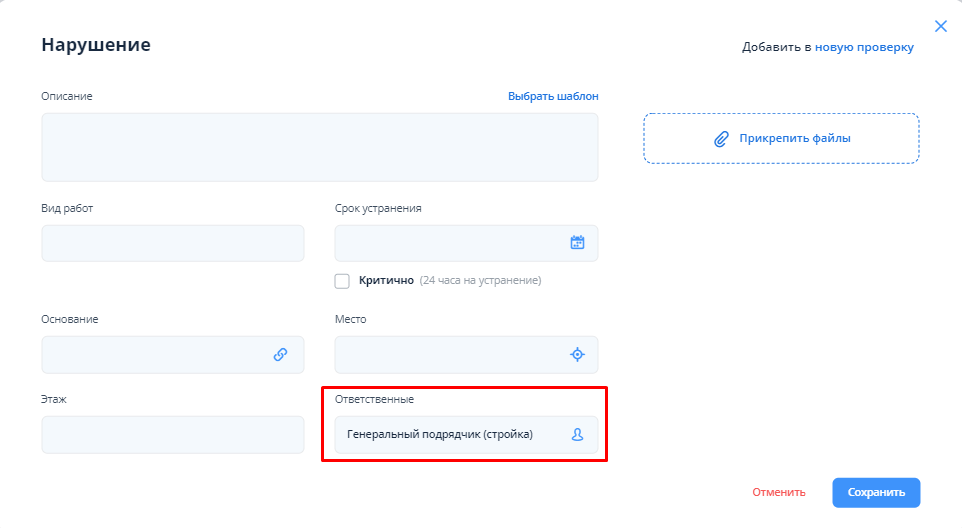The height and width of the screenshot is (528, 962).
Task: Open the Вид работ field
Action: click(172, 243)
